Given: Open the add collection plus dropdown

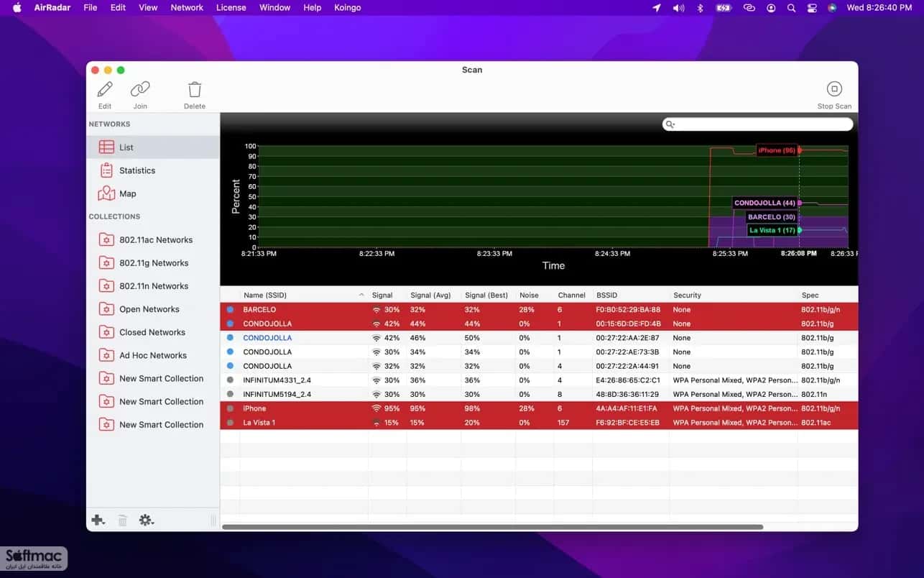Looking at the screenshot, I should tap(98, 520).
